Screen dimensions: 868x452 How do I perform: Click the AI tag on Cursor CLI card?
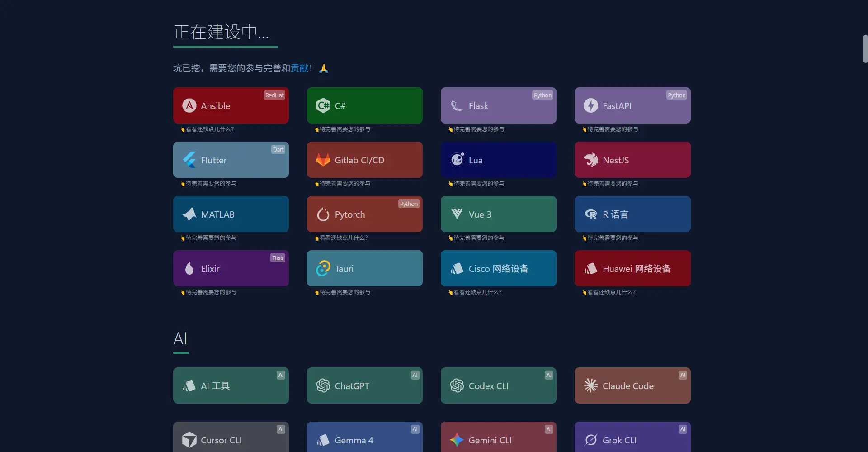pos(281,429)
